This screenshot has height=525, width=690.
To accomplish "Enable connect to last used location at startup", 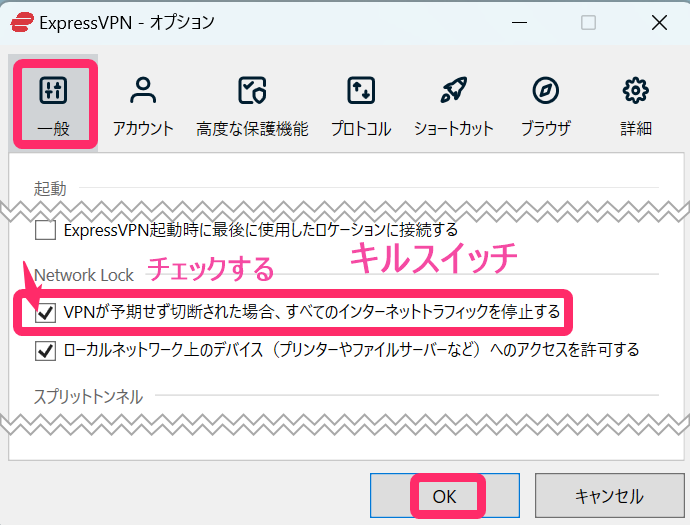I will [x=45, y=230].
